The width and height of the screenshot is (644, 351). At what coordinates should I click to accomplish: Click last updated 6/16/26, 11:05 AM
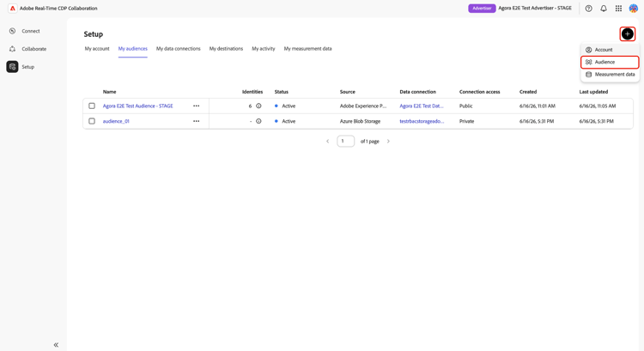click(597, 106)
